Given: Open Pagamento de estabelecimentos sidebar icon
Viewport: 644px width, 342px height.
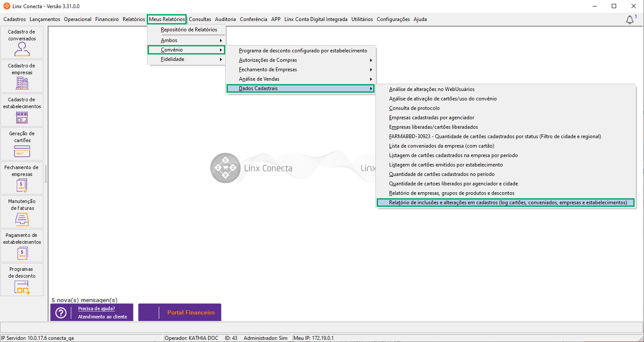Looking at the screenshot, I should click(x=22, y=245).
